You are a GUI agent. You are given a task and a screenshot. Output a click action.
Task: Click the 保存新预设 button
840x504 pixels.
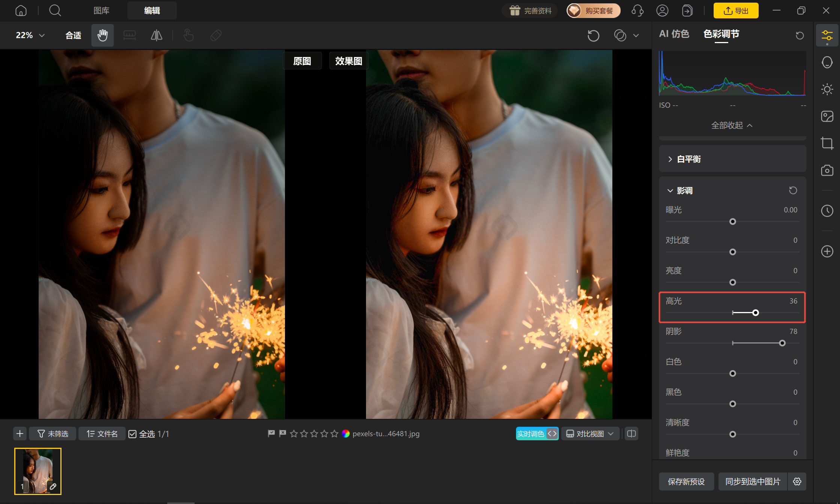click(686, 481)
